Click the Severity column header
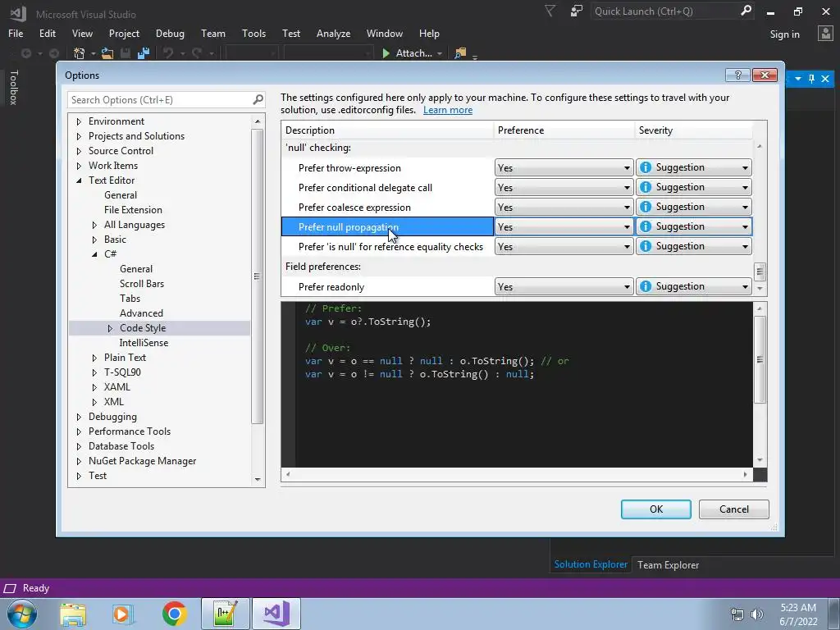 (x=694, y=130)
